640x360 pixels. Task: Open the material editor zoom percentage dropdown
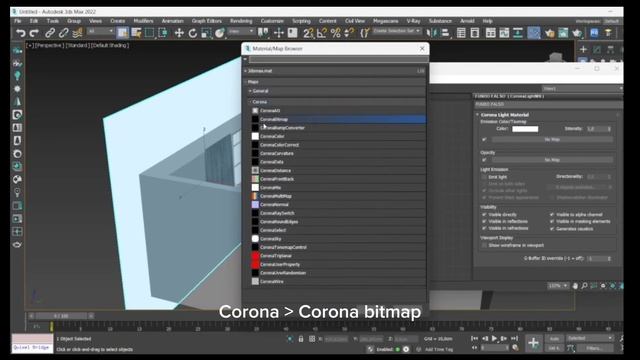click(x=558, y=286)
